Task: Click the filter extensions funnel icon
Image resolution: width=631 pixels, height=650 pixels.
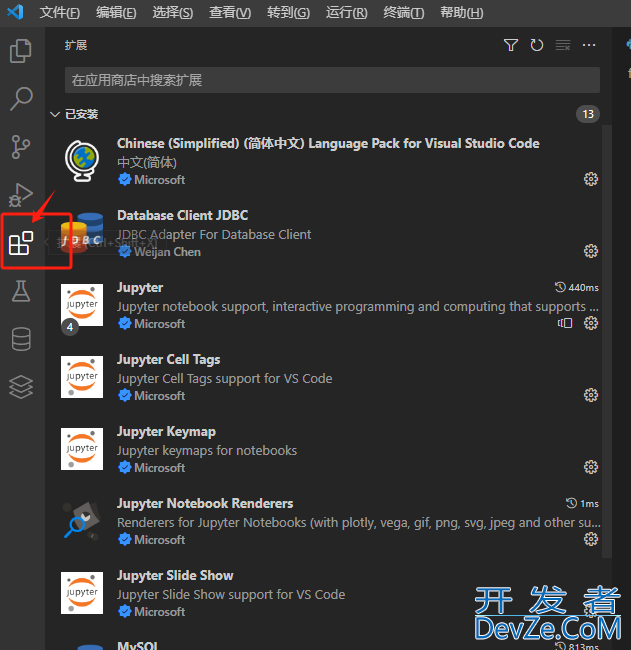Action: point(511,45)
